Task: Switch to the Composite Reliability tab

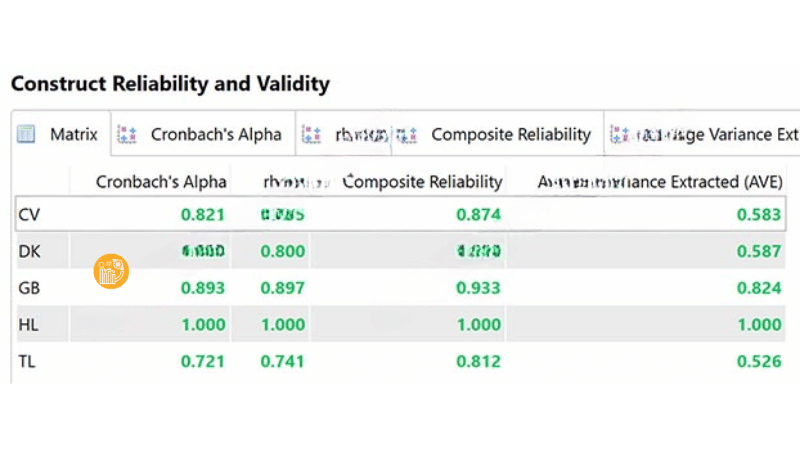Action: [510, 134]
